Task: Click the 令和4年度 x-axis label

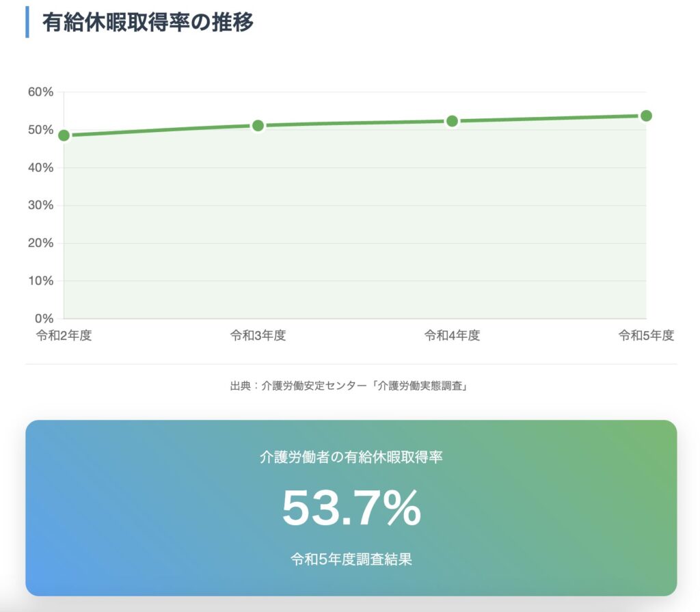Action: click(x=453, y=336)
